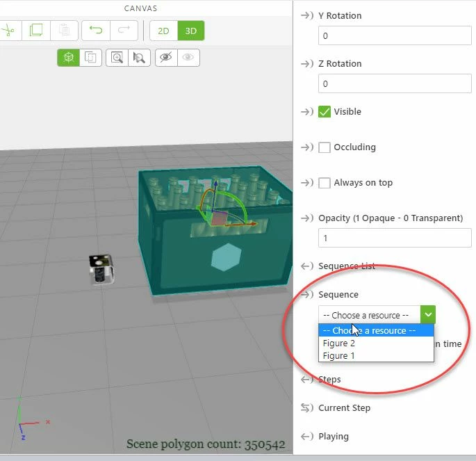
Task: Click binding arrow next to Always on top
Action: tap(307, 183)
